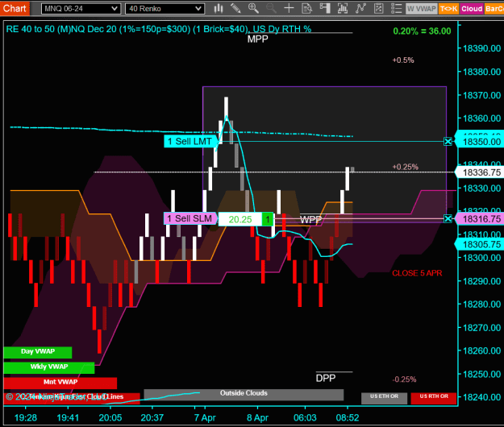This screenshot has height=427, width=504.
Task: Click the 18390.00 price axis label
Action: click(x=481, y=48)
